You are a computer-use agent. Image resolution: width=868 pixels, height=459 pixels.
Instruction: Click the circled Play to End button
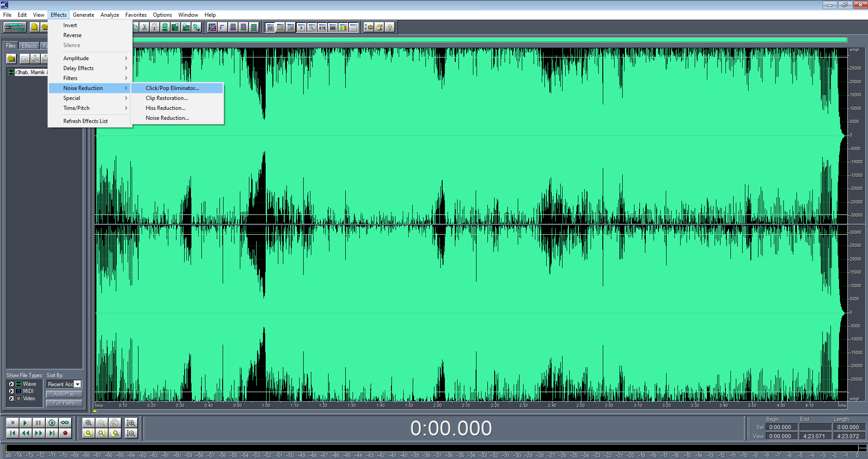click(52, 422)
